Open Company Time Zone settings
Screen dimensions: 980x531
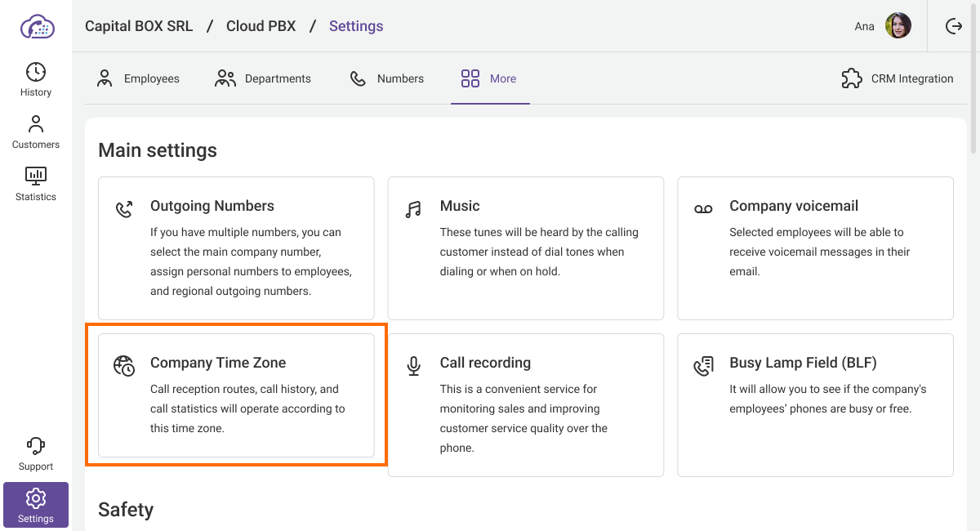(x=236, y=395)
